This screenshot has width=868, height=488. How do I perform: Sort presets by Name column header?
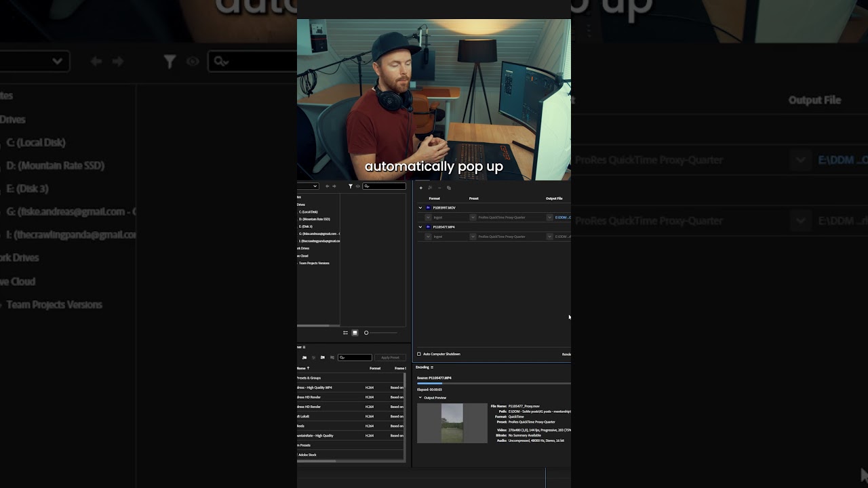coord(302,368)
